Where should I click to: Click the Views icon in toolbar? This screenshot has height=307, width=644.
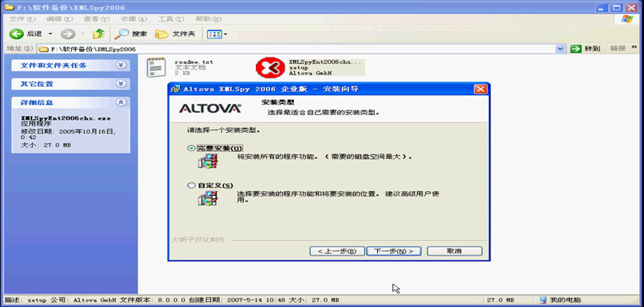tap(215, 35)
